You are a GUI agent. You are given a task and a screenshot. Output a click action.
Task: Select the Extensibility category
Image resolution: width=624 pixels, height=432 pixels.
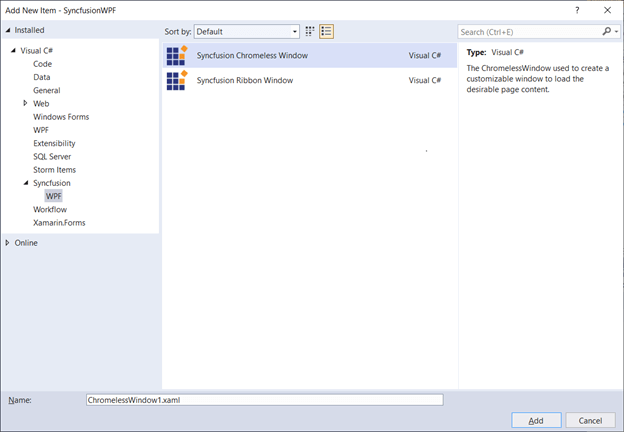[54, 143]
